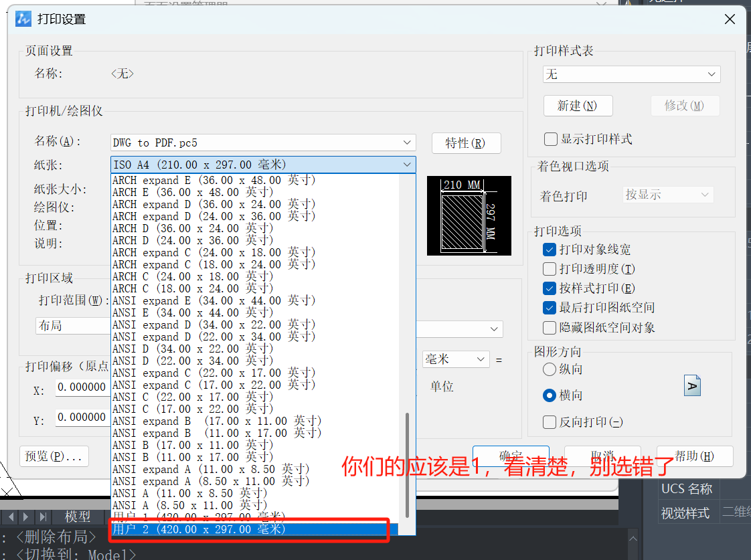The image size is (751, 560).
Task: Enable the 显示打印样式 checkbox
Action: point(551,139)
